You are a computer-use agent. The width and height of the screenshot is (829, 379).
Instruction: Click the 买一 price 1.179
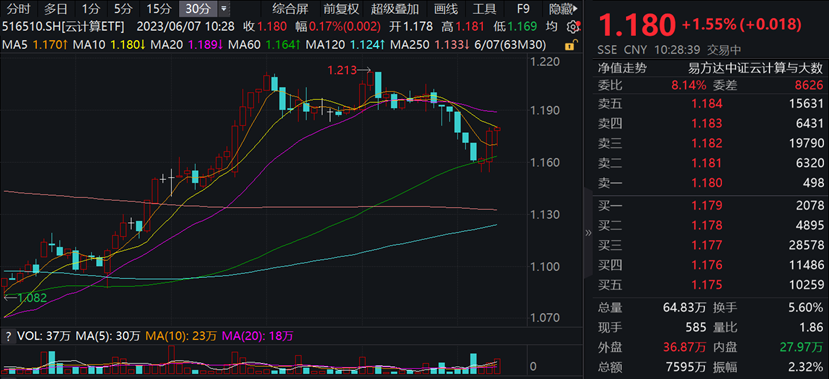click(x=707, y=206)
